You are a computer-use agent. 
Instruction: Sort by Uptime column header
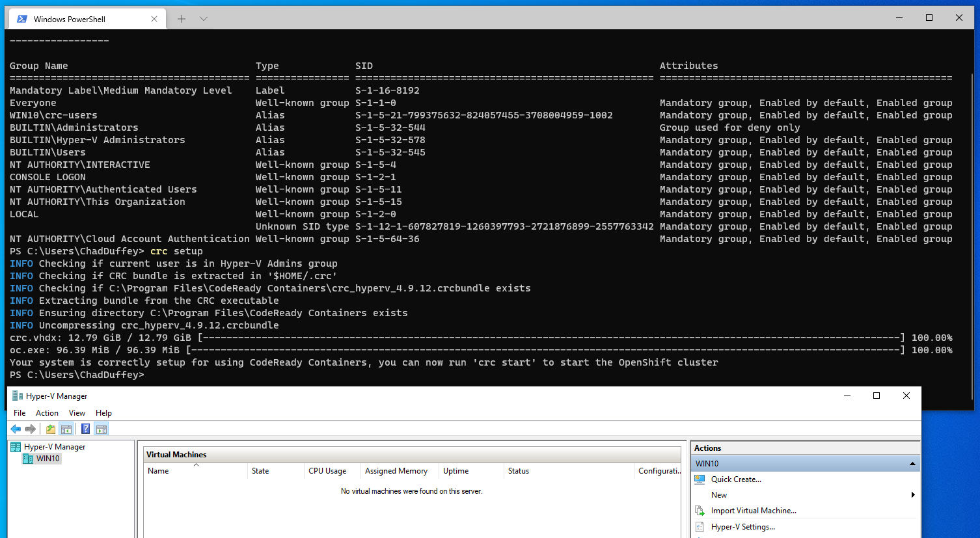click(471, 471)
